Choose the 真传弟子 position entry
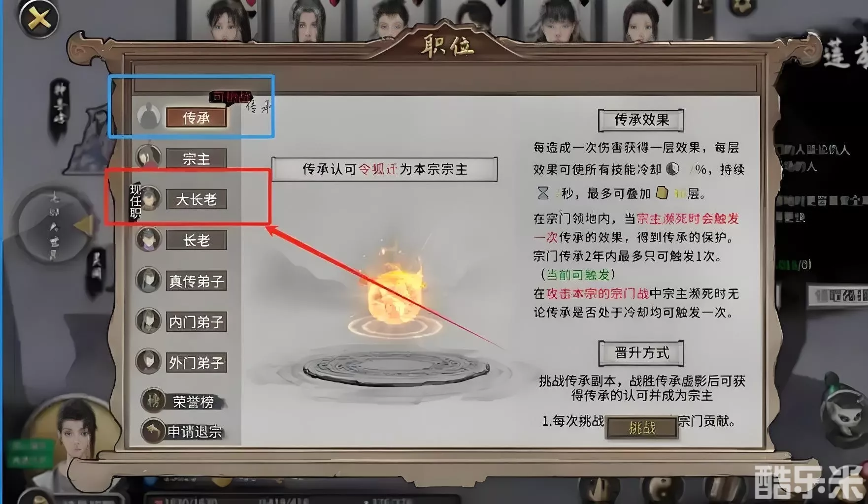Viewport: 868px width, 504px height. [x=196, y=281]
